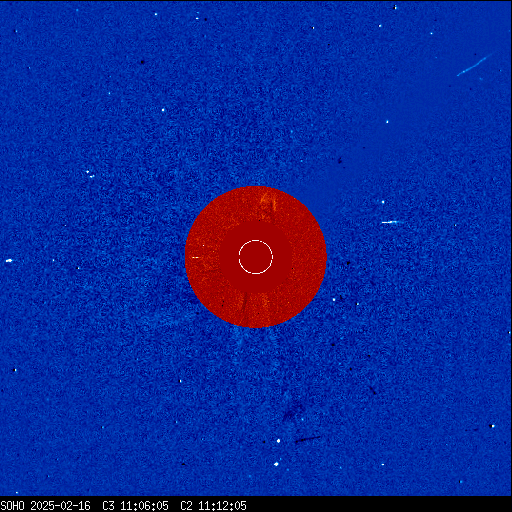Screen dimensions: 512x512
Task: Click the small white dash inside red disk's left side
Action: point(196,257)
